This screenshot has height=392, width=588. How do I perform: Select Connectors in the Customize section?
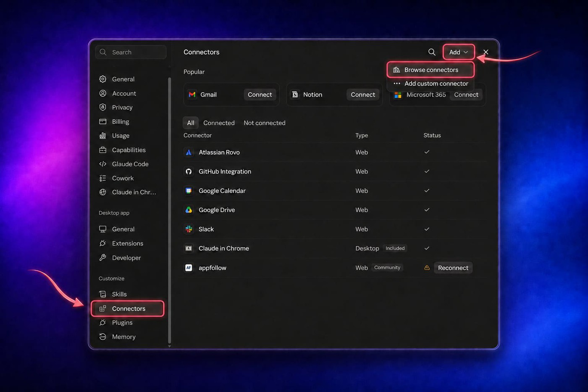[128, 308]
